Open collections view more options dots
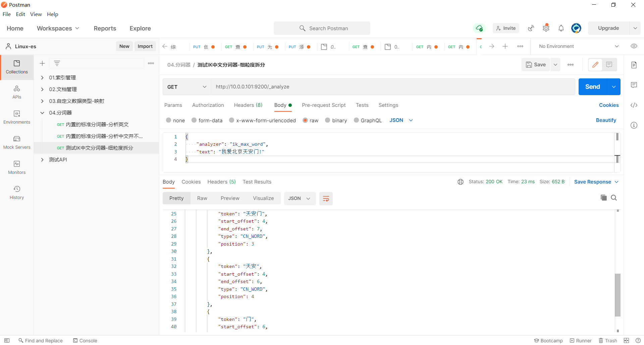The height and width of the screenshot is (345, 644). (x=151, y=63)
